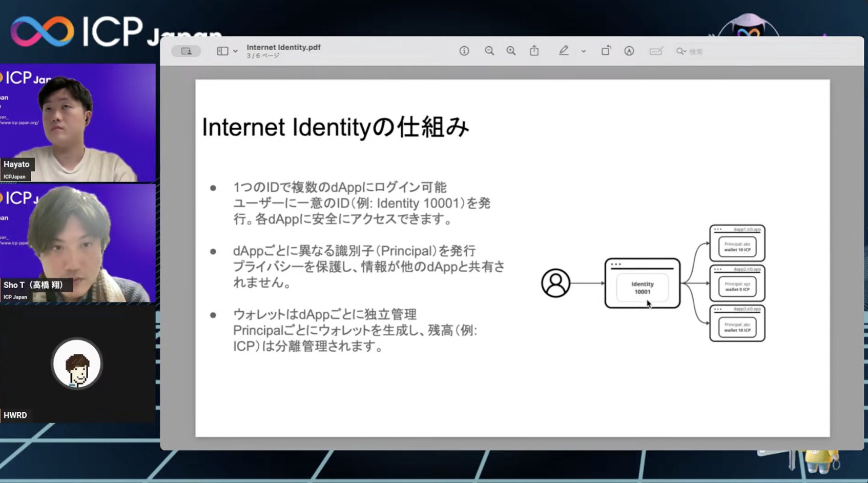The height and width of the screenshot is (483, 868).
Task: Open the search options dropdown
Action: 687,51
